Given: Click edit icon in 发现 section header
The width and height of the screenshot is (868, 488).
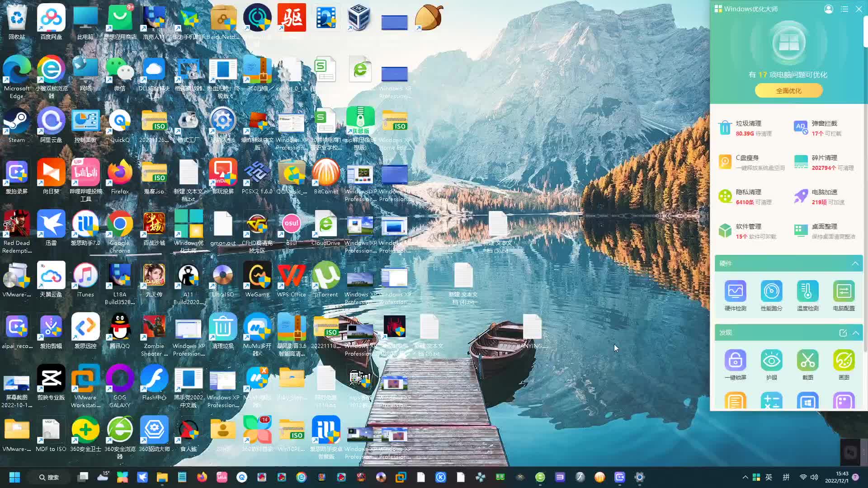Looking at the screenshot, I should point(843,333).
